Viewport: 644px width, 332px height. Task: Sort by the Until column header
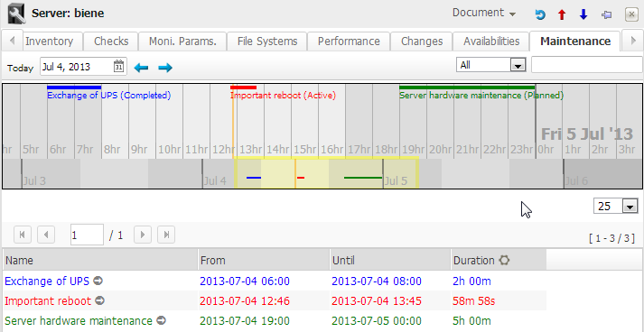[x=390, y=260]
